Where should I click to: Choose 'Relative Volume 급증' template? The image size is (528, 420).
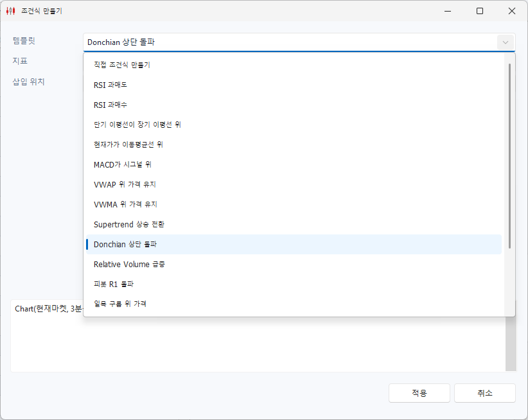[294, 264]
